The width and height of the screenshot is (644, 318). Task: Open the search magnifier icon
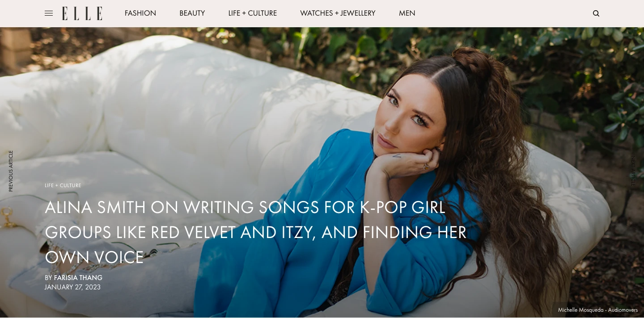click(596, 13)
